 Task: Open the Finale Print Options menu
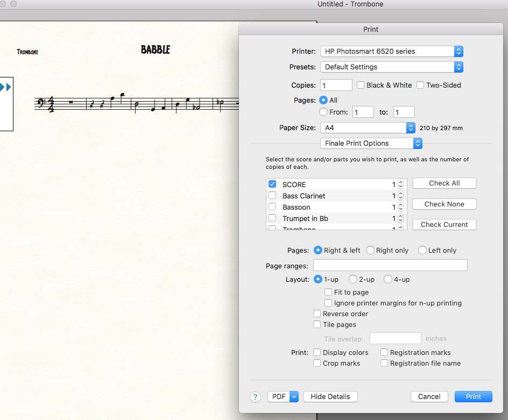pyautogui.click(x=371, y=143)
